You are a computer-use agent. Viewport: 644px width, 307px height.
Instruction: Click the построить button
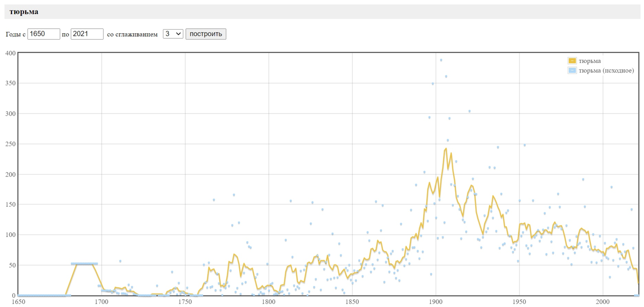[x=206, y=34]
